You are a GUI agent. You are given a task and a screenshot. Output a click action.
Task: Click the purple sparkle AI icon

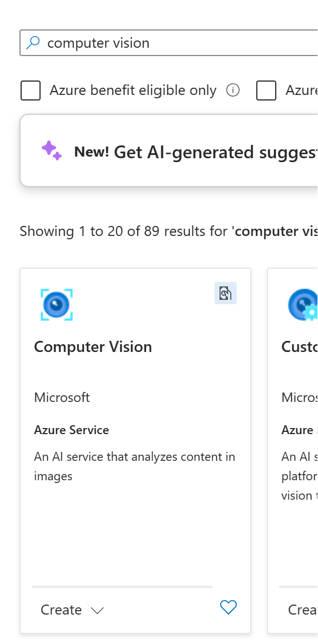pos(52,150)
